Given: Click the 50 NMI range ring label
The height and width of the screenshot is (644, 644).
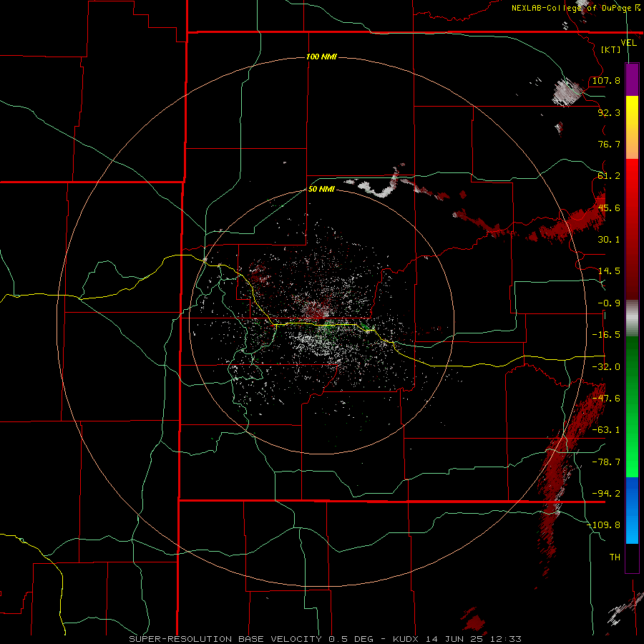Looking at the screenshot, I should point(321,190).
